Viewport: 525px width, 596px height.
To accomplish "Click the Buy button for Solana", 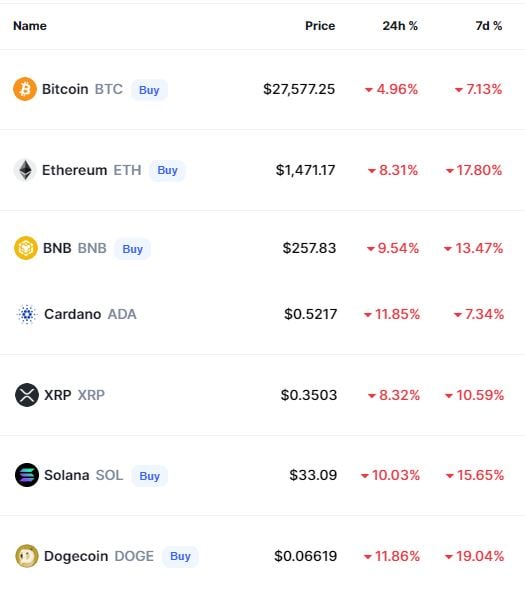I will (149, 476).
